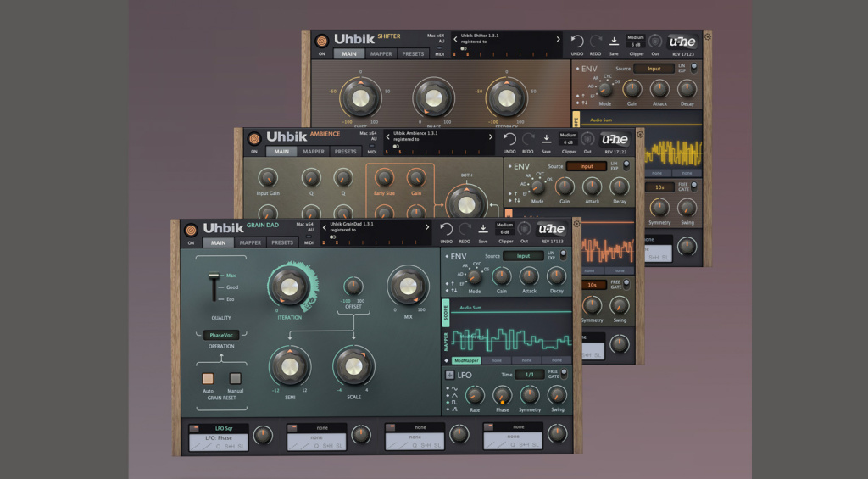Click Save icon in Grain Dad header
This screenshot has width=868, height=479.
(482, 228)
